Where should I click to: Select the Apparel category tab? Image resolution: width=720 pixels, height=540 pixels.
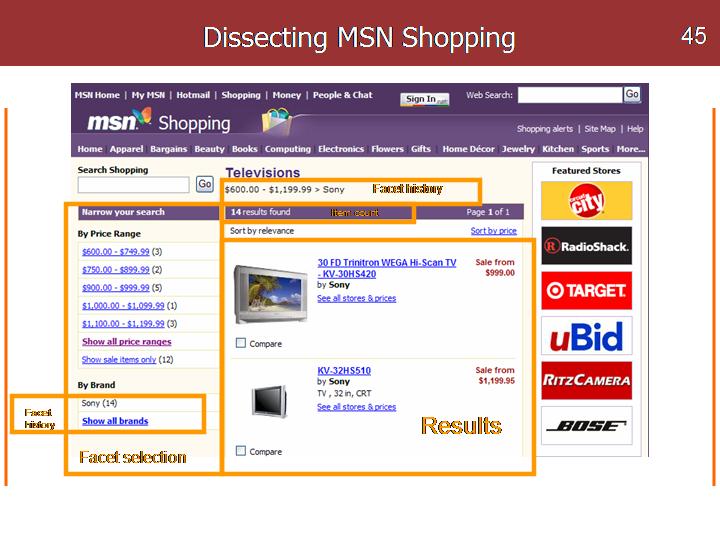[126, 149]
